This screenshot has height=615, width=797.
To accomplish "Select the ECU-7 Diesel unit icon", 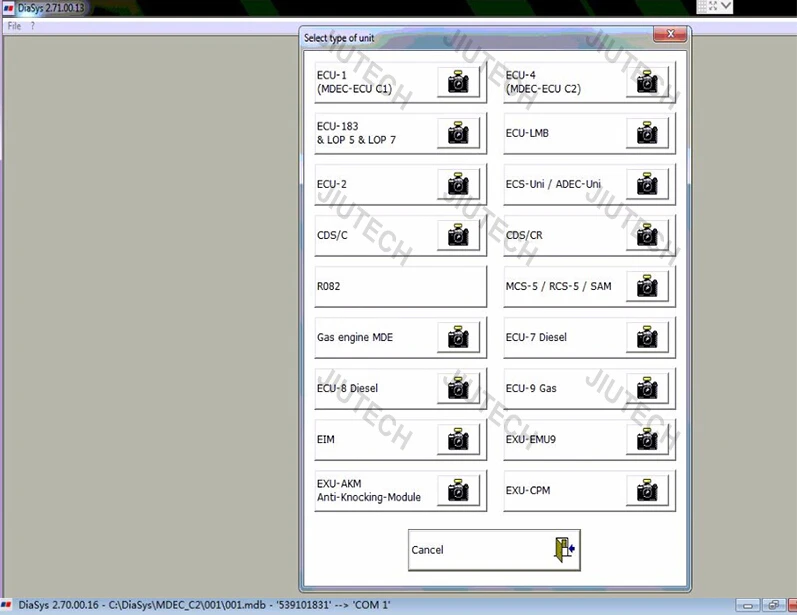I will coord(647,338).
